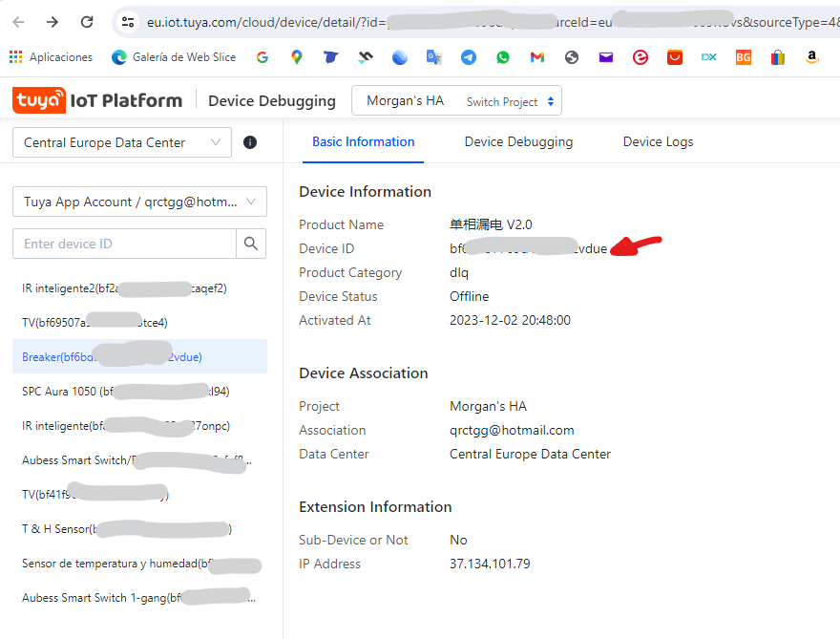Select the Breaker device entry
This screenshot has width=840, height=639.
[x=139, y=356]
